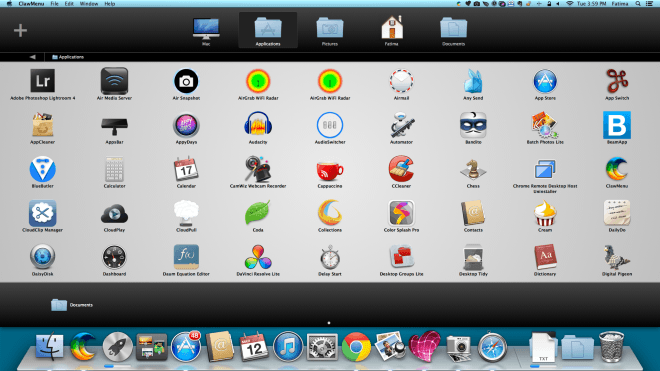
Task: Go back with the left arrow button
Action: click(x=32, y=57)
